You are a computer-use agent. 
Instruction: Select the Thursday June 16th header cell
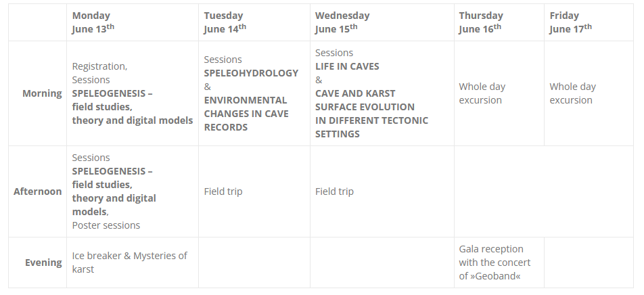480,22
